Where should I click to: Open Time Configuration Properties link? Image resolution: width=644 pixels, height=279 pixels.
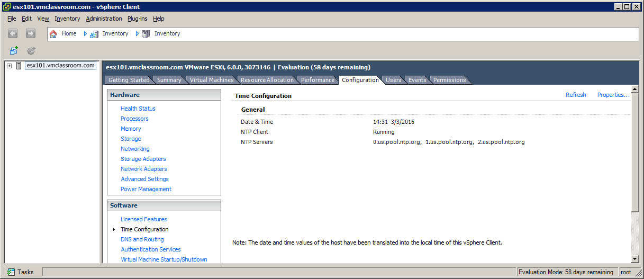(613, 95)
